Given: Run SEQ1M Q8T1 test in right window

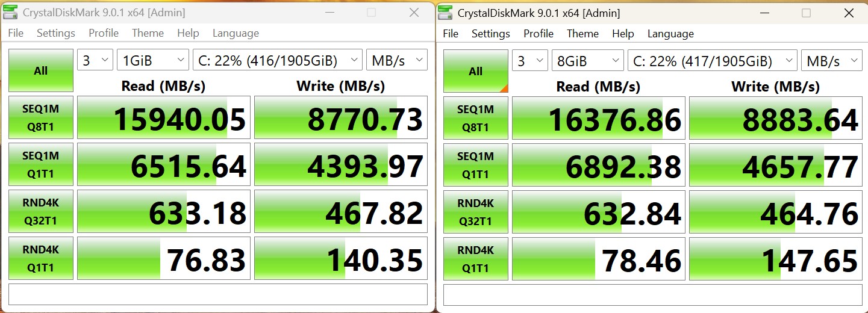Looking at the screenshot, I should (x=476, y=118).
